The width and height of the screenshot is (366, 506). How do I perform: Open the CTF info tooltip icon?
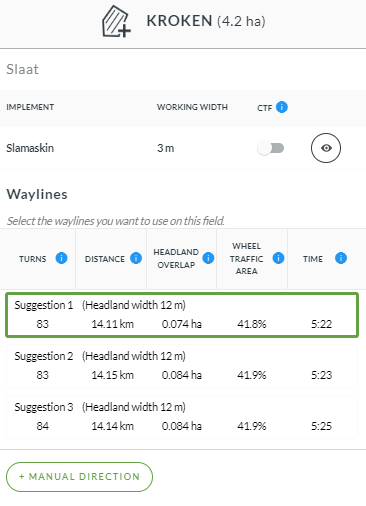(x=282, y=107)
